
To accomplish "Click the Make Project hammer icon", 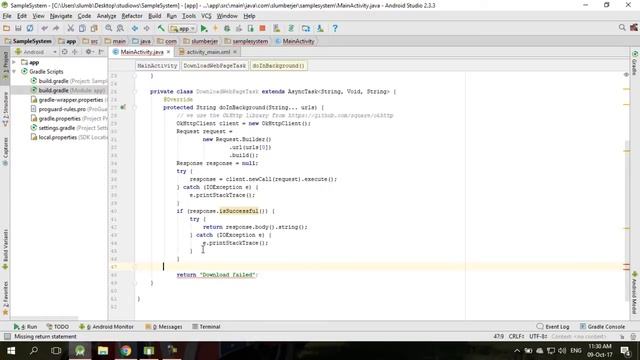I will pos(161,28).
